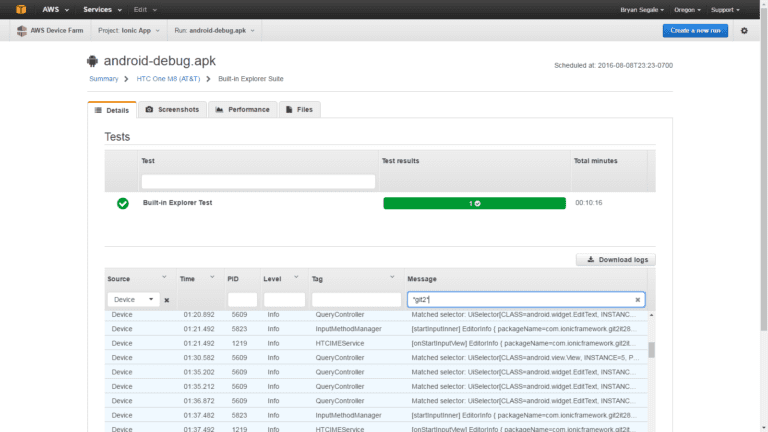This screenshot has width=768, height=432.
Task: Click the Android robot icon beside title
Action: click(x=92, y=61)
